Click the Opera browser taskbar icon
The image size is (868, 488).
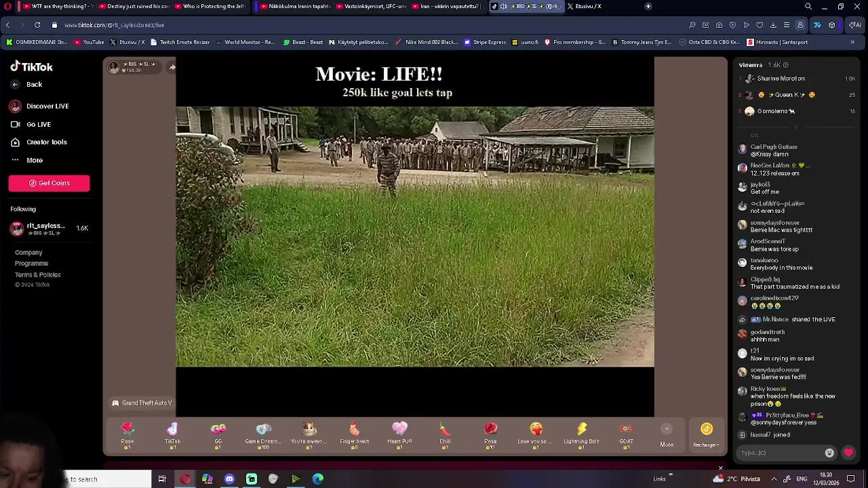tap(185, 479)
